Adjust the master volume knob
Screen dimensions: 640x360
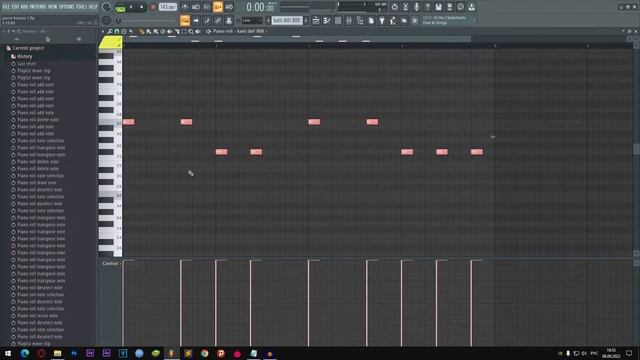coord(106,7)
